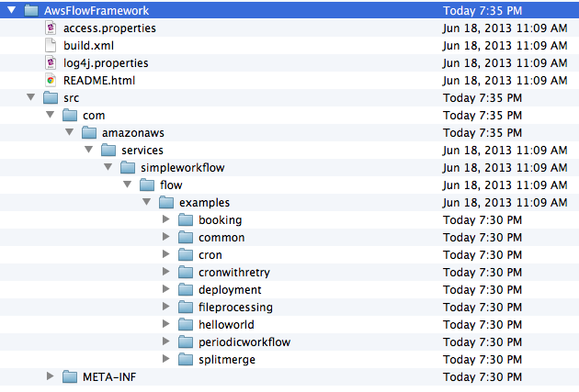Click the fileprocessing folder icon
The image size is (579, 392).
click(x=186, y=307)
